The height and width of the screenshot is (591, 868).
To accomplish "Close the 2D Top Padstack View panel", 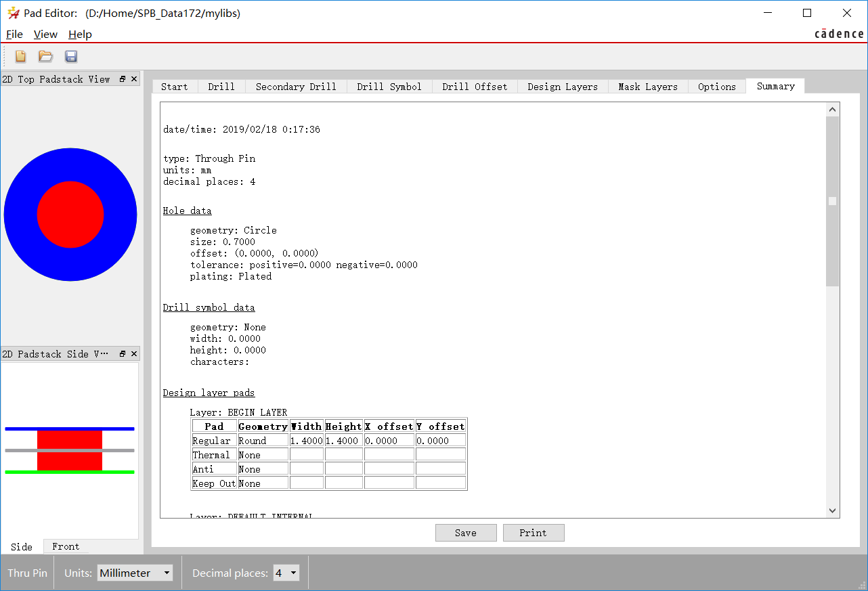I will pyautogui.click(x=134, y=79).
